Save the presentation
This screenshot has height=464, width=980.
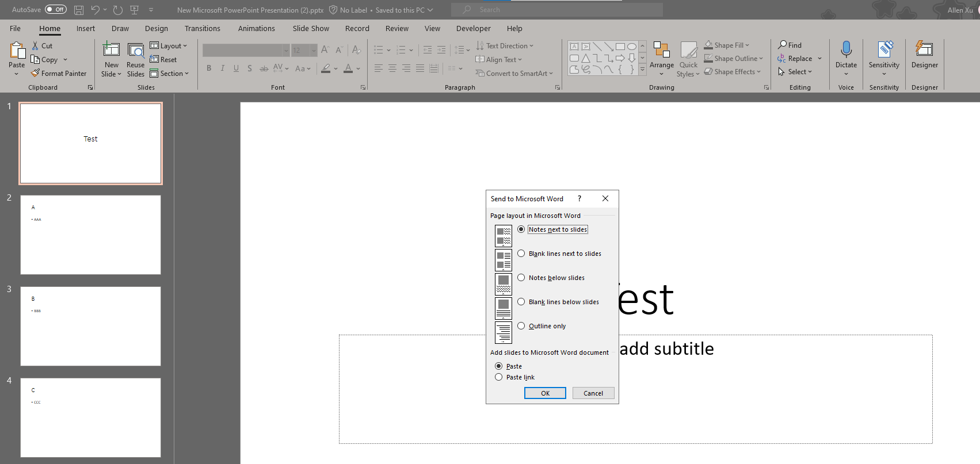79,10
